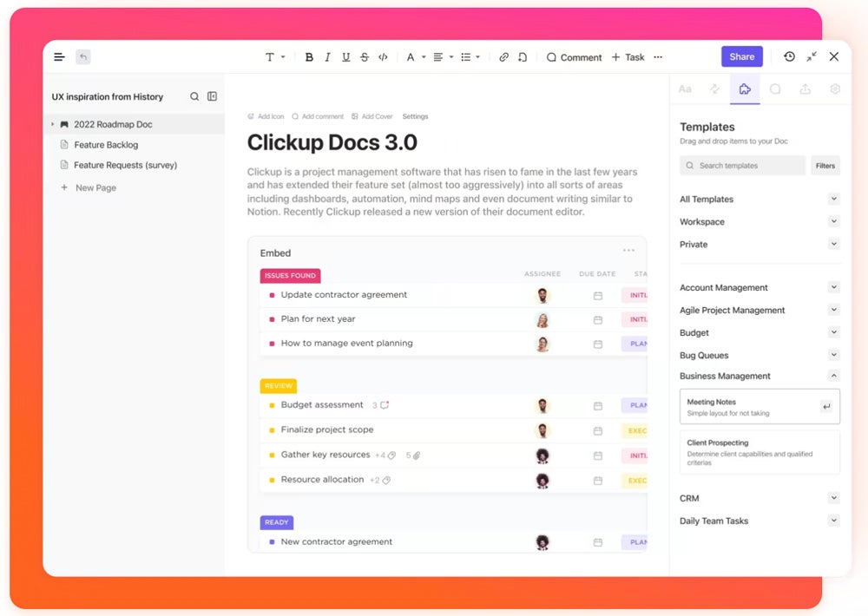Expand the Bug Queues category
The width and height of the screenshot is (868, 616).
(833, 355)
